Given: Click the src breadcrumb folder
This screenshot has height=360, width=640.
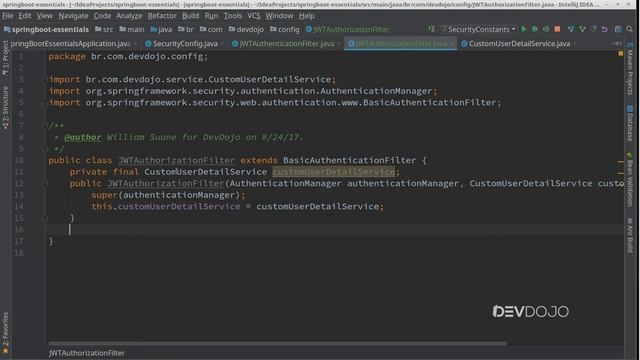Looking at the screenshot, I should tap(104, 29).
